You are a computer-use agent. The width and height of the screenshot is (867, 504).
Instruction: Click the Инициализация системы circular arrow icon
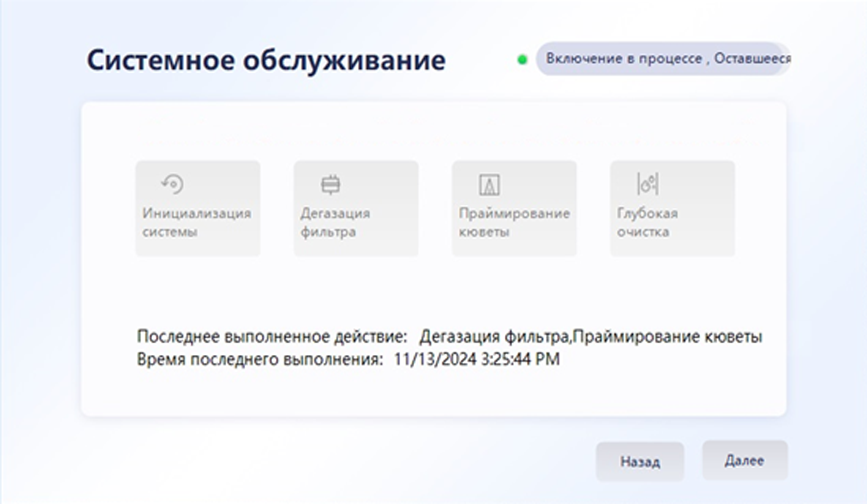tap(173, 184)
